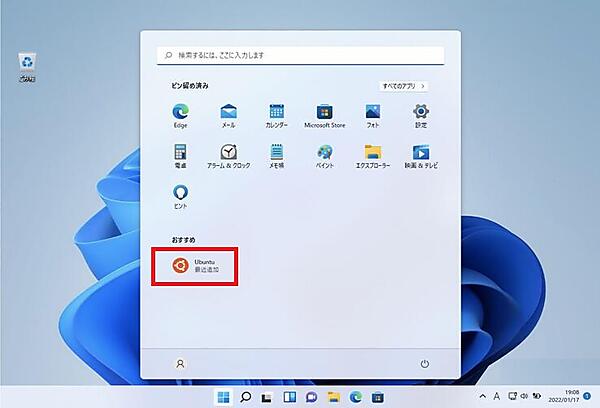Screen dimensions: 600x408
Task: Click the おすすめ heading text
Action: (x=183, y=240)
